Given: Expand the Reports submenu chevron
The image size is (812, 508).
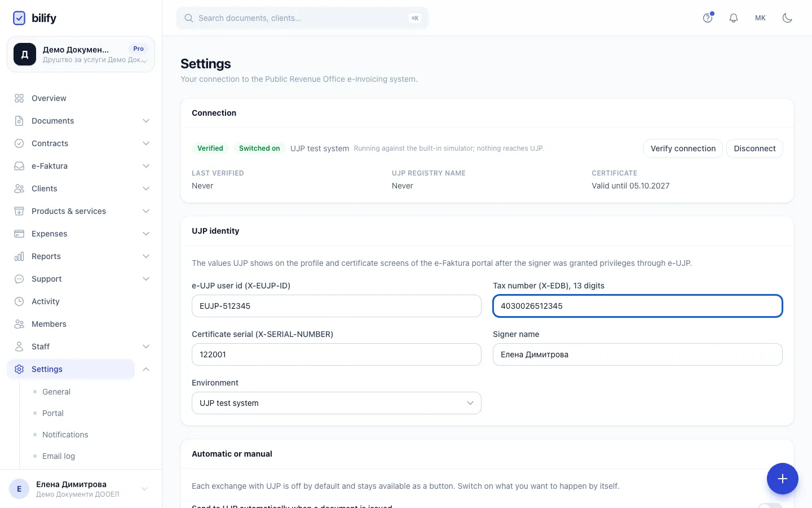Looking at the screenshot, I should coord(146,256).
